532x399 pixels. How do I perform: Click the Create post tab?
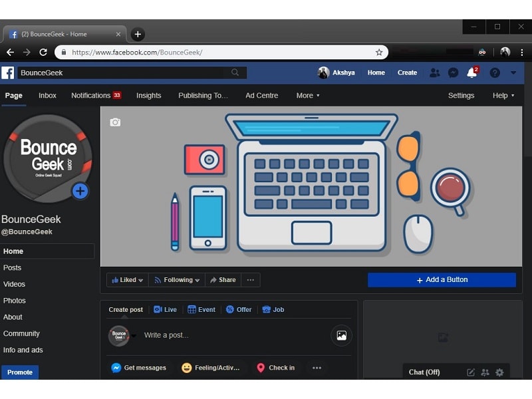point(126,309)
